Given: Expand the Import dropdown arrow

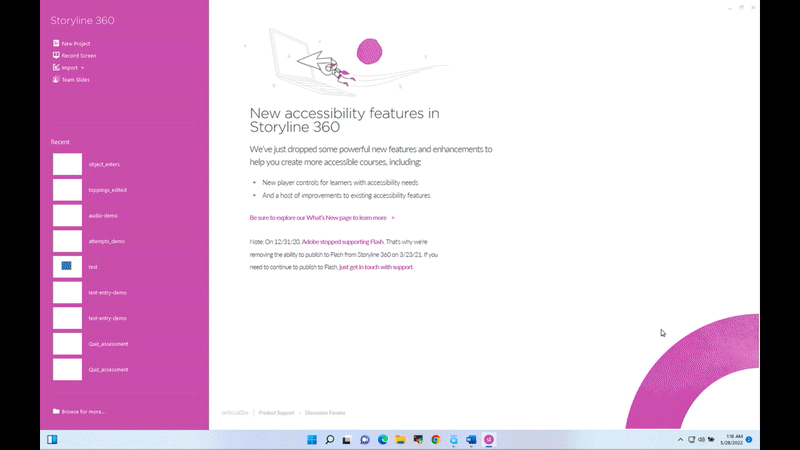Looking at the screenshot, I should coord(83,68).
